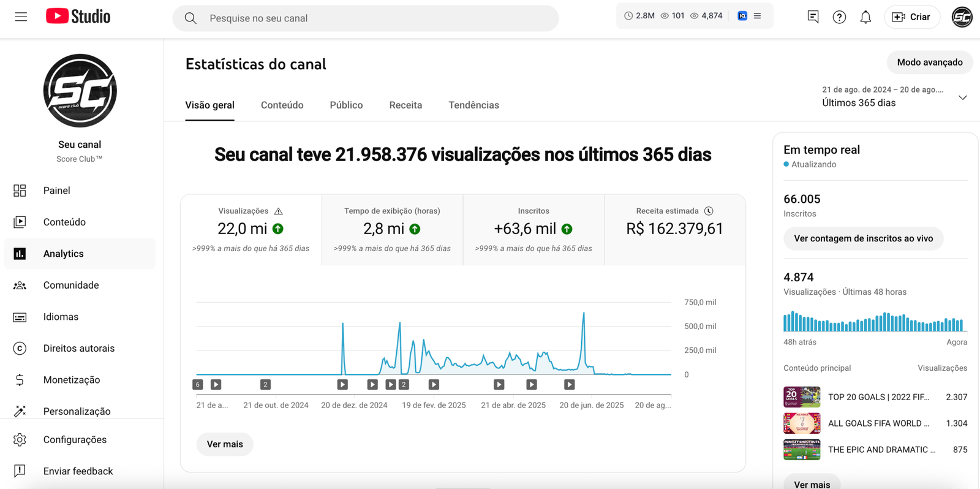Click the 66.005 subscriber count
This screenshot has width=980, height=489.
tap(802, 199)
